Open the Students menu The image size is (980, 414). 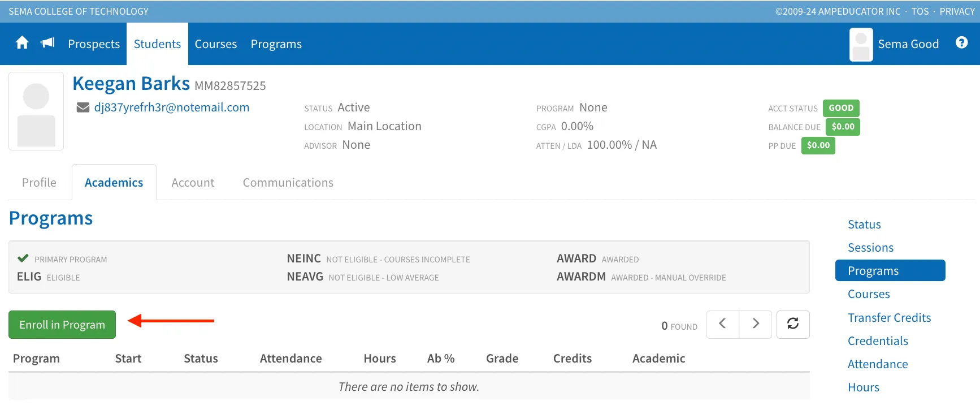click(157, 44)
